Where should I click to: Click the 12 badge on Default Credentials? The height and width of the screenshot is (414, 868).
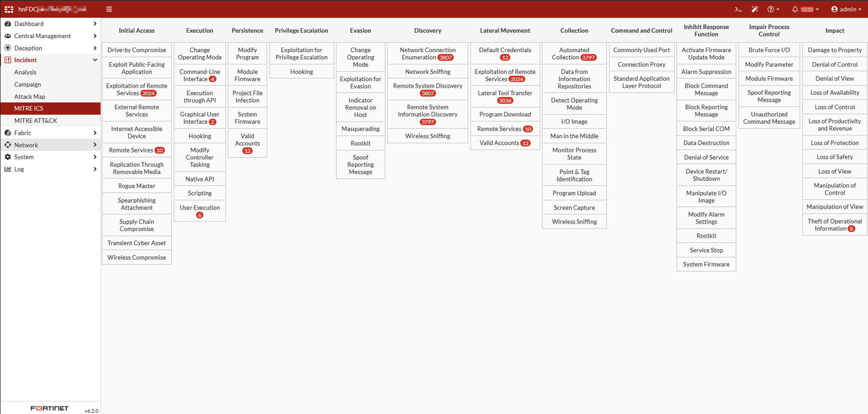(505, 58)
